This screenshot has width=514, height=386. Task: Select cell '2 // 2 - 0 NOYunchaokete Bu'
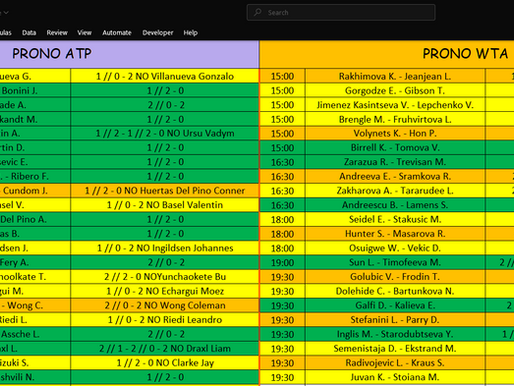(165, 277)
